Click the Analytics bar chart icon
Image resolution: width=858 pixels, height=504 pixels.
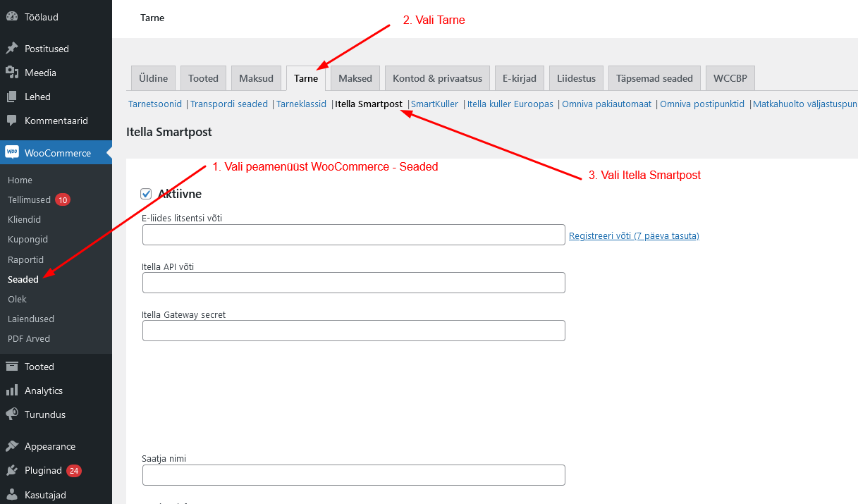pos(12,391)
